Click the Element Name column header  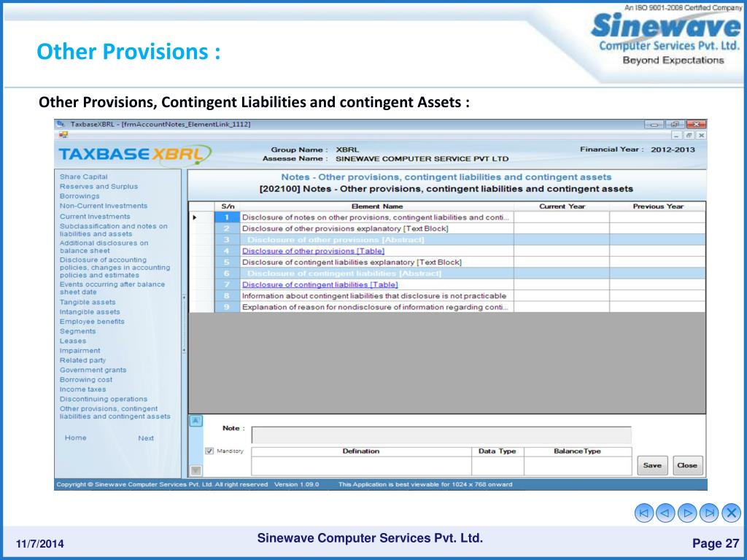coord(377,206)
